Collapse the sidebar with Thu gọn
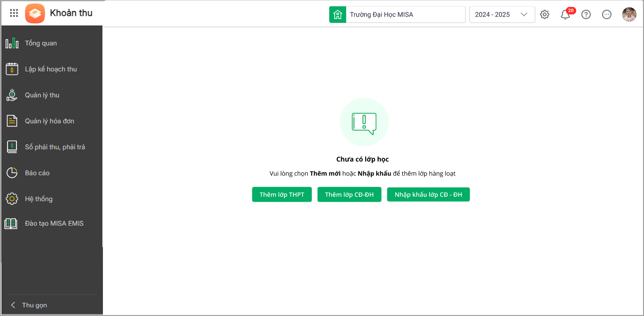 click(x=29, y=305)
